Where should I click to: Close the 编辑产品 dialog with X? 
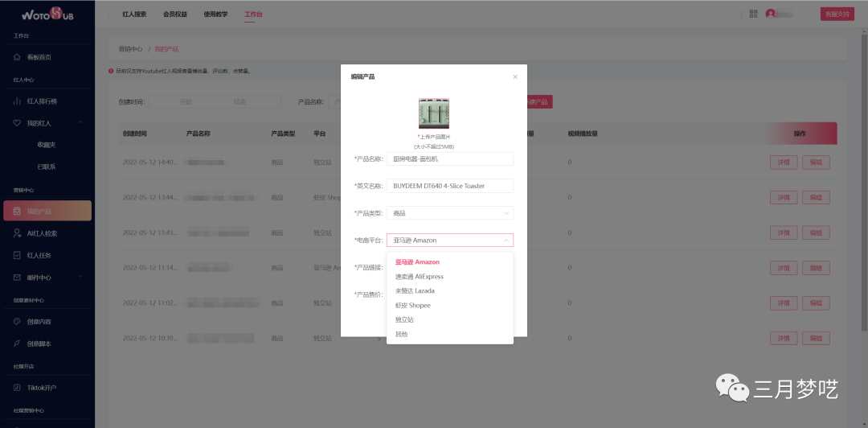[515, 76]
